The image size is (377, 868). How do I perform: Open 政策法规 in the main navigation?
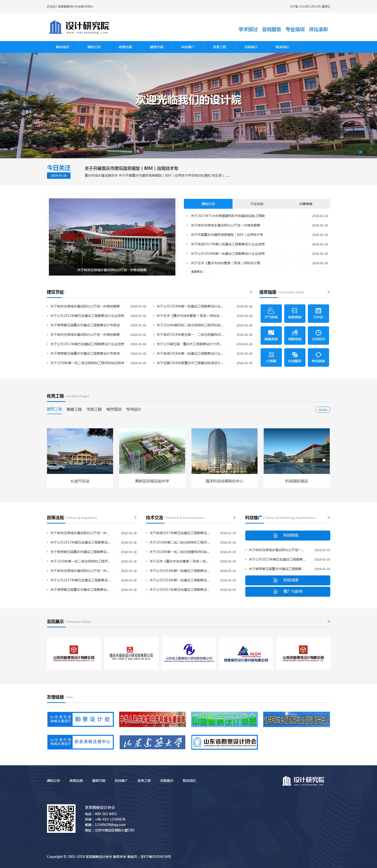[125, 47]
